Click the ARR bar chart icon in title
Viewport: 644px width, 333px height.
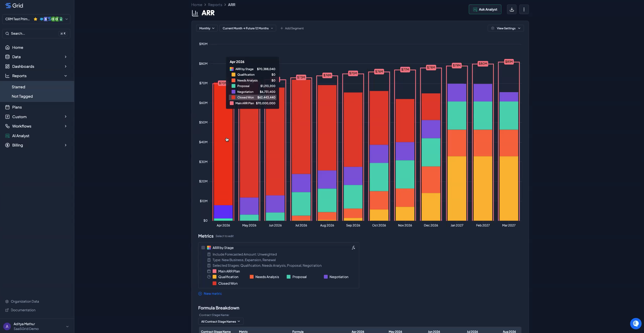point(195,13)
